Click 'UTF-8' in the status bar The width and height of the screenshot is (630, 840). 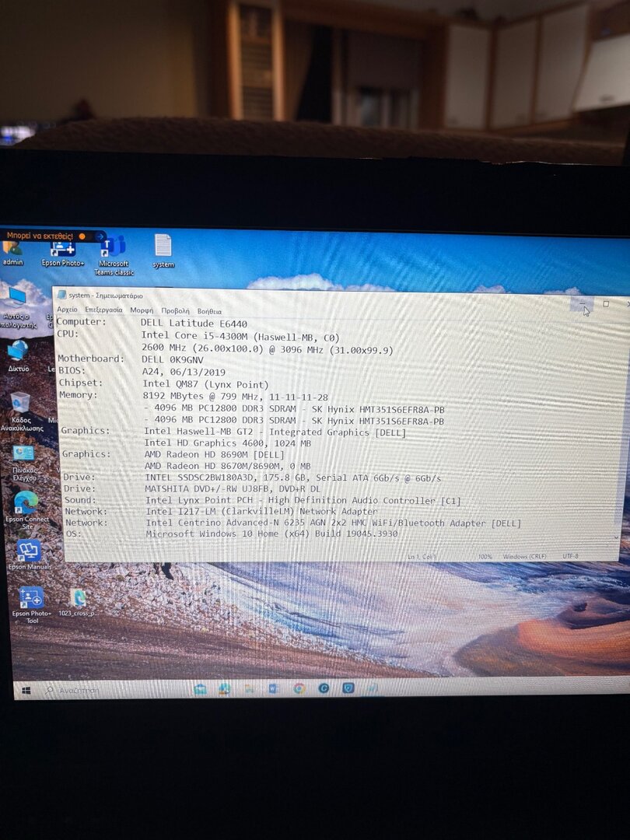(x=571, y=556)
